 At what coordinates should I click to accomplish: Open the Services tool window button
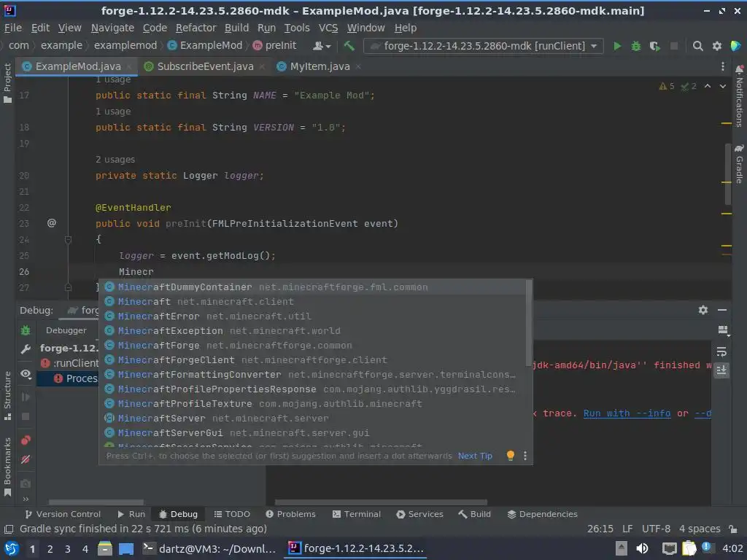point(419,514)
